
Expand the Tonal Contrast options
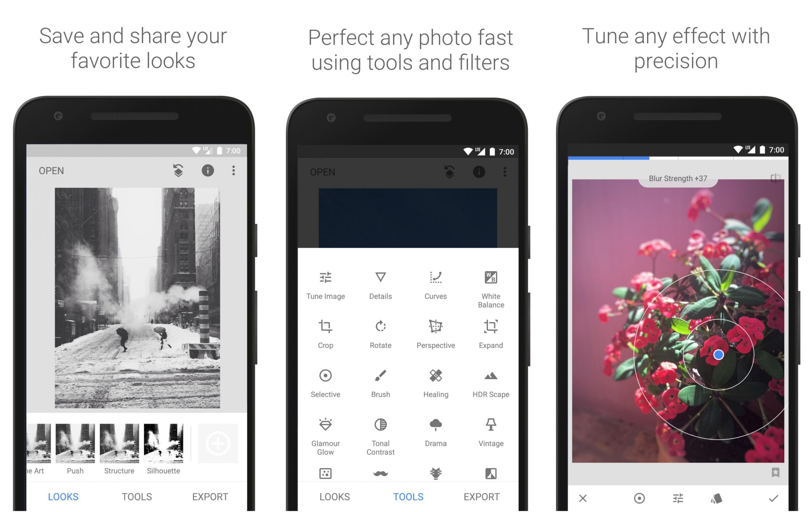[380, 432]
